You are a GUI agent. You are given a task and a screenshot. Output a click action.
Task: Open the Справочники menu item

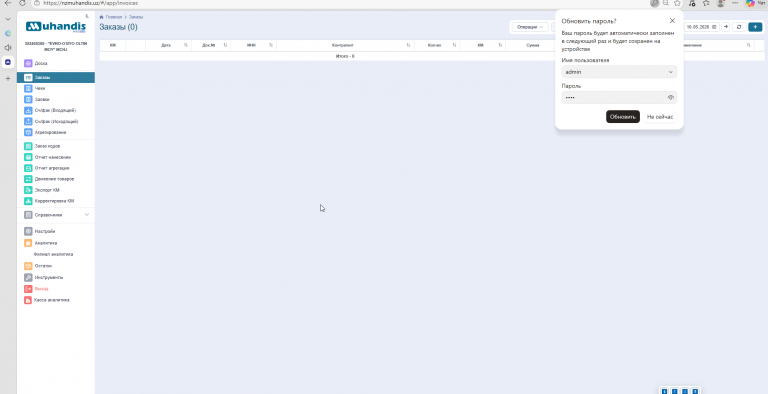click(56, 215)
